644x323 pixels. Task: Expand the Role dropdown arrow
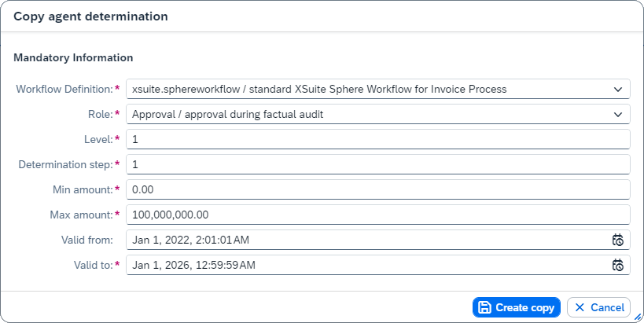coord(617,114)
